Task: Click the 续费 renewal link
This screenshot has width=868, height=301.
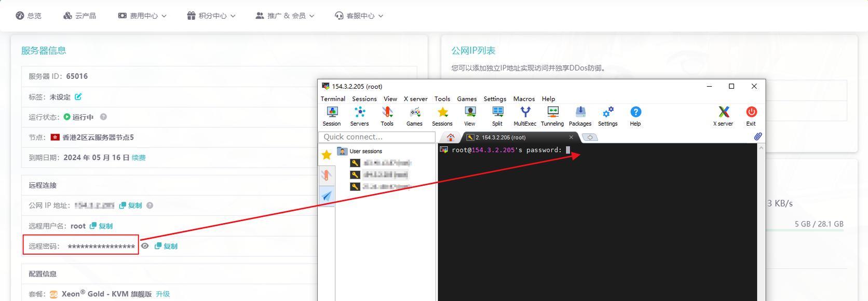Action: click(x=139, y=158)
